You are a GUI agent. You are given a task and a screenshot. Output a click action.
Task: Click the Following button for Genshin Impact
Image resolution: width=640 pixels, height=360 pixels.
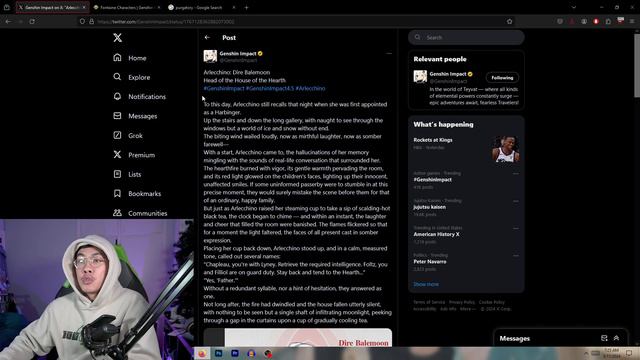[x=502, y=78]
